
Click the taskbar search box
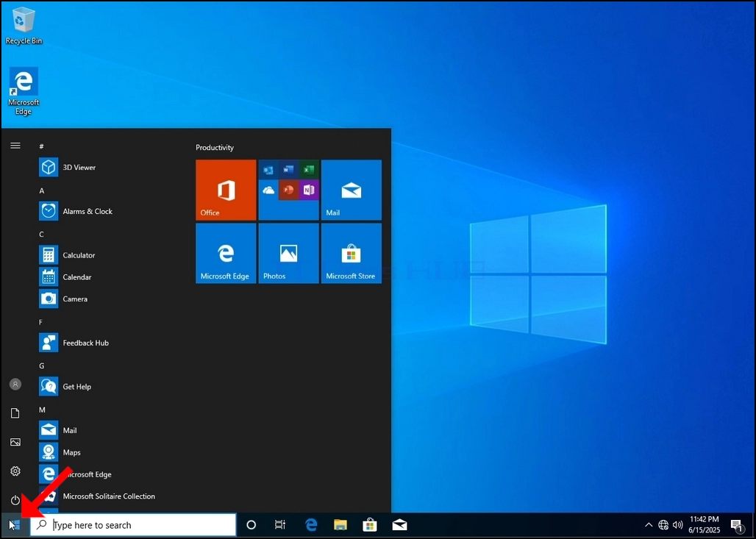point(133,525)
